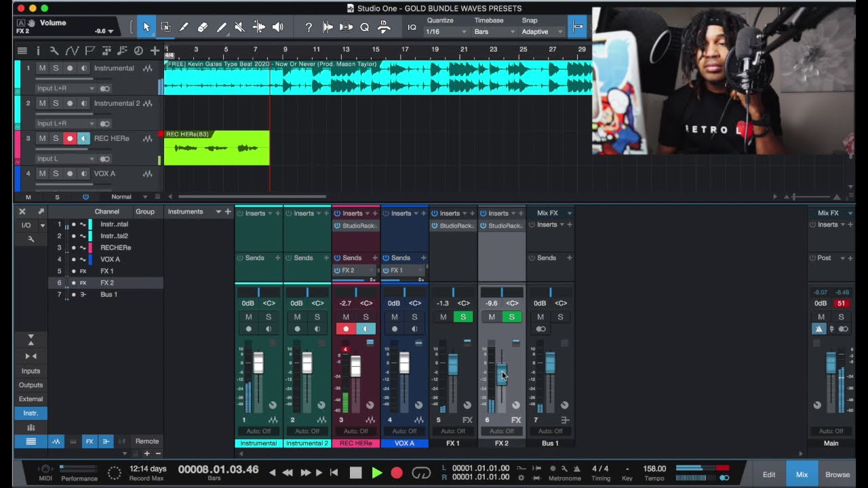This screenshot has width=868, height=488.
Task: Select the REC HERe(83) audio clip
Action: pyautogui.click(x=217, y=148)
